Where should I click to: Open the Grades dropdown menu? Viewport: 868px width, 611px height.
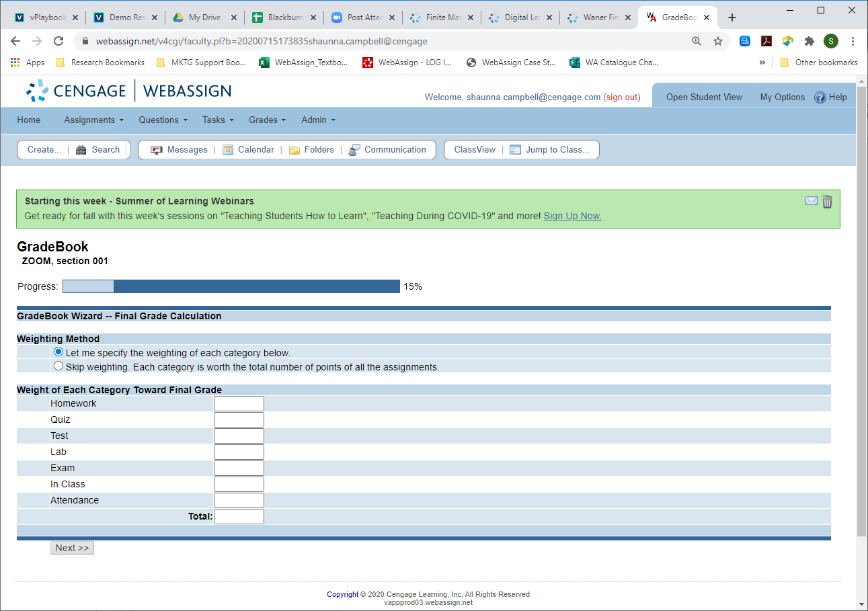267,120
